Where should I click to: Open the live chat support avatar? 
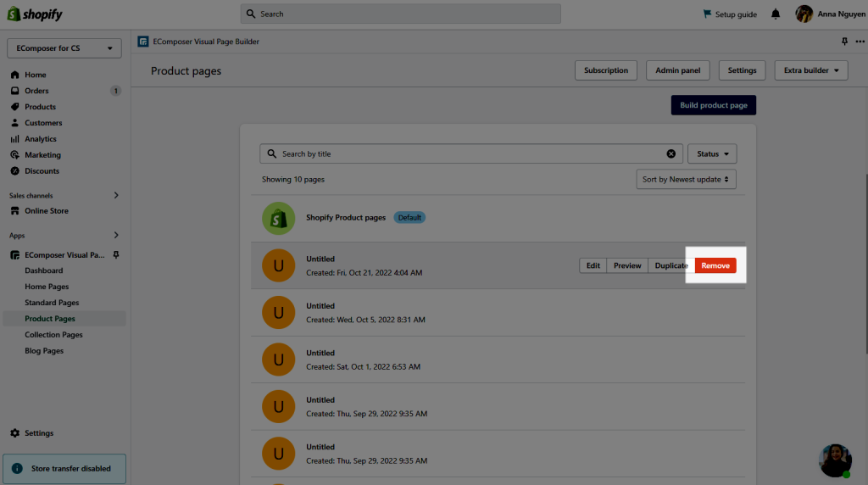tap(835, 460)
